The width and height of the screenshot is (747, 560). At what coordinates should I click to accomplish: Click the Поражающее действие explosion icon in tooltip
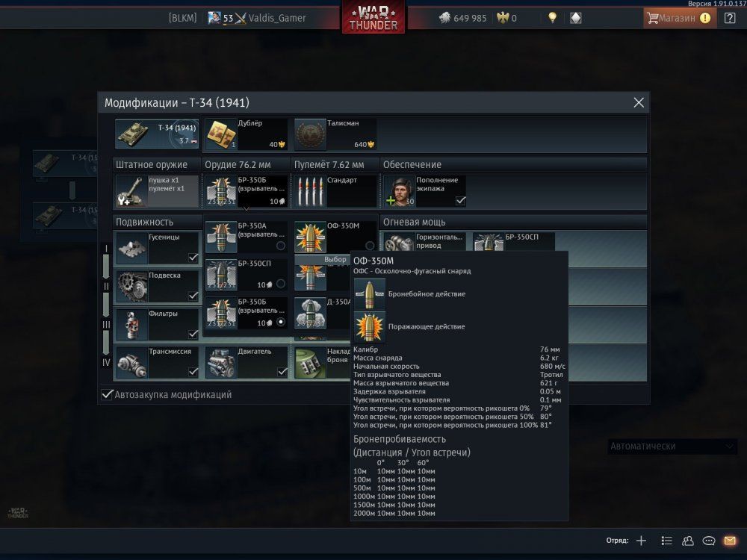point(369,327)
